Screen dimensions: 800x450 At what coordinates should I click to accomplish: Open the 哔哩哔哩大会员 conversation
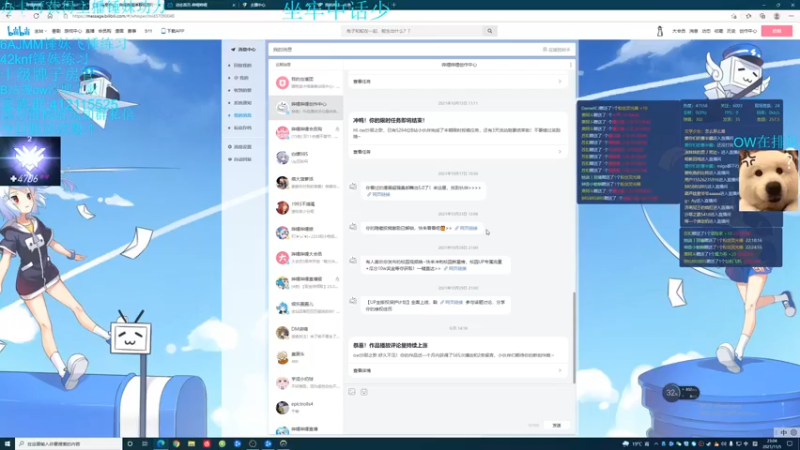tap(306, 257)
